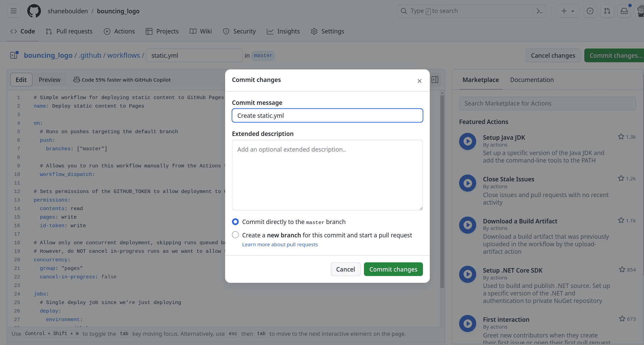Image resolution: width=644 pixels, height=345 pixels.
Task: Click the Extended description text area
Action: [x=327, y=175]
